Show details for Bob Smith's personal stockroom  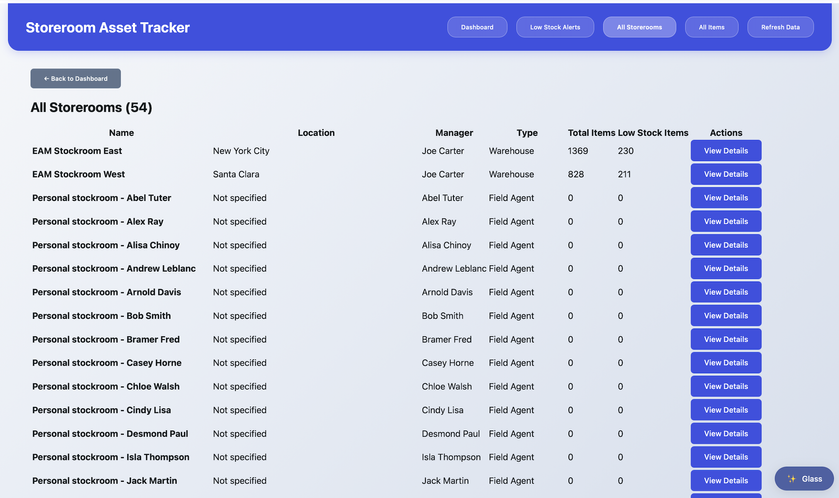(725, 316)
